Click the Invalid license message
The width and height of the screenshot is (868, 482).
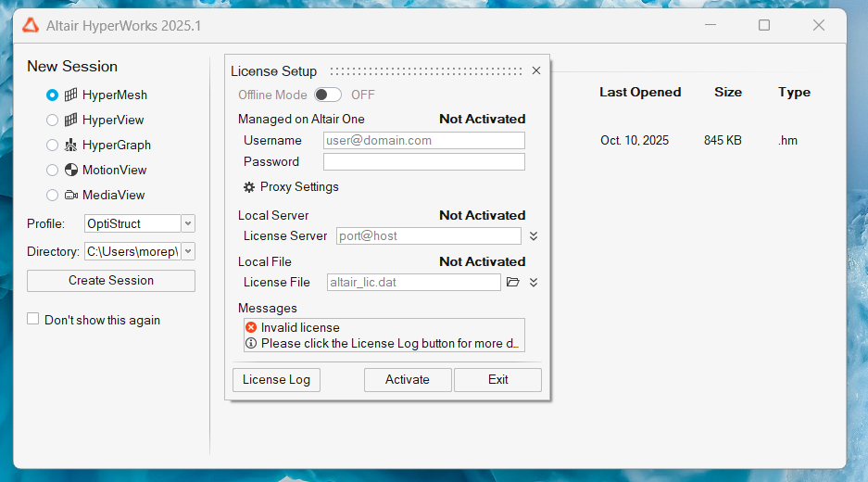coord(300,327)
